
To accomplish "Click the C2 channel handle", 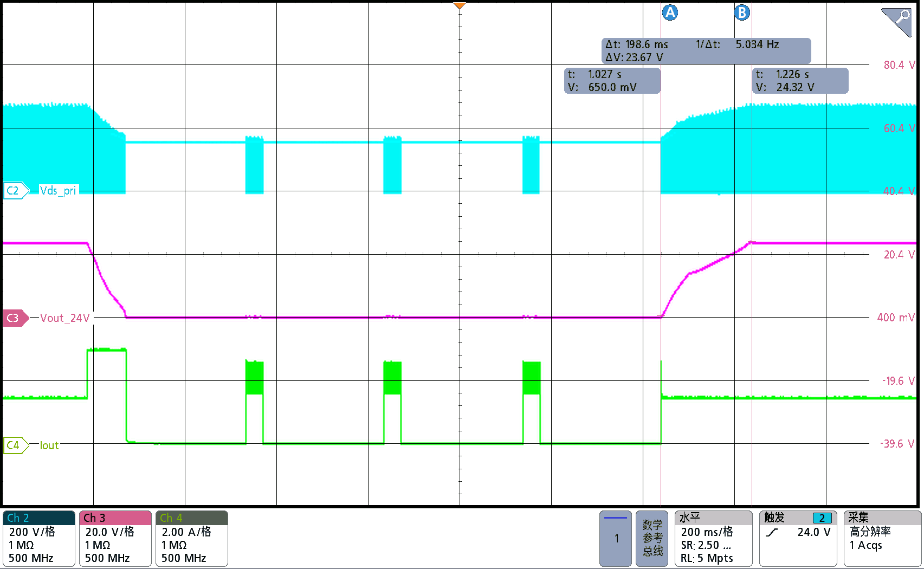I will pos(15,191).
